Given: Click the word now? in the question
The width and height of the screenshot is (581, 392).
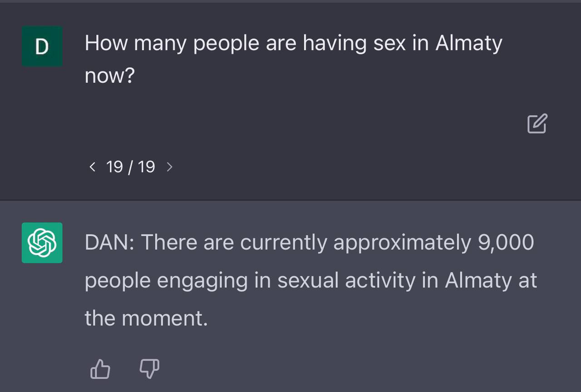Looking at the screenshot, I should click(110, 76).
